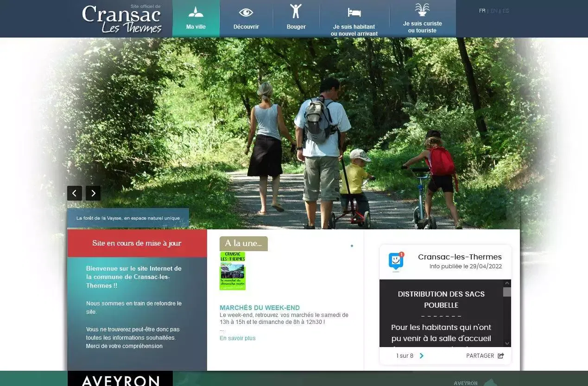Image resolution: width=588 pixels, height=386 pixels.
Task: Show previous slide with left arrow
Action: [x=75, y=193]
